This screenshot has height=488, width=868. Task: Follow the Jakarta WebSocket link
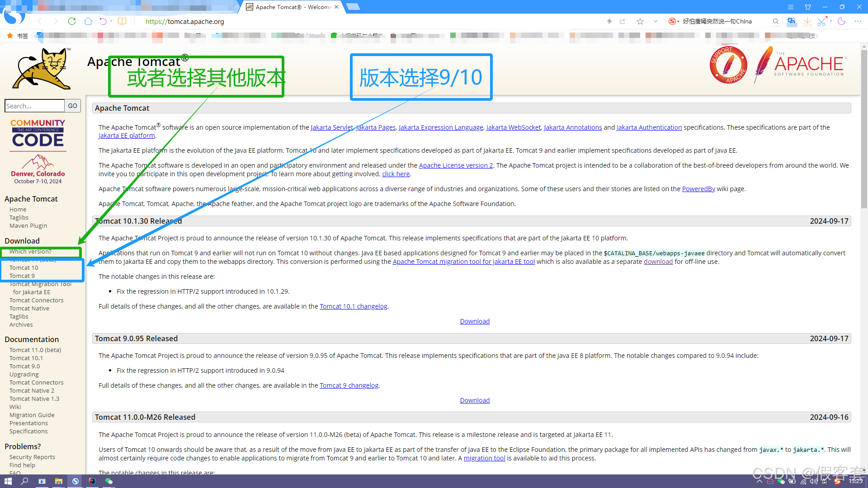click(x=514, y=127)
